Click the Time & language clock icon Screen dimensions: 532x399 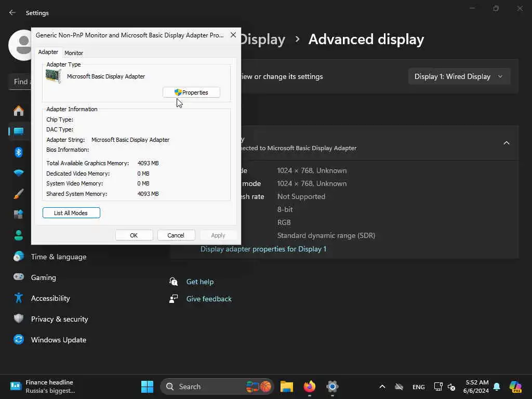click(x=19, y=257)
